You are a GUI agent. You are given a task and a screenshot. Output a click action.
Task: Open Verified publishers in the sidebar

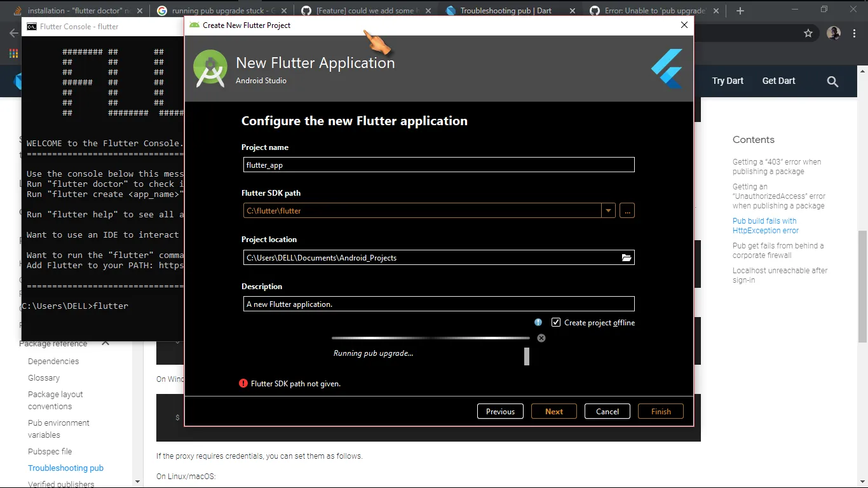(61, 484)
